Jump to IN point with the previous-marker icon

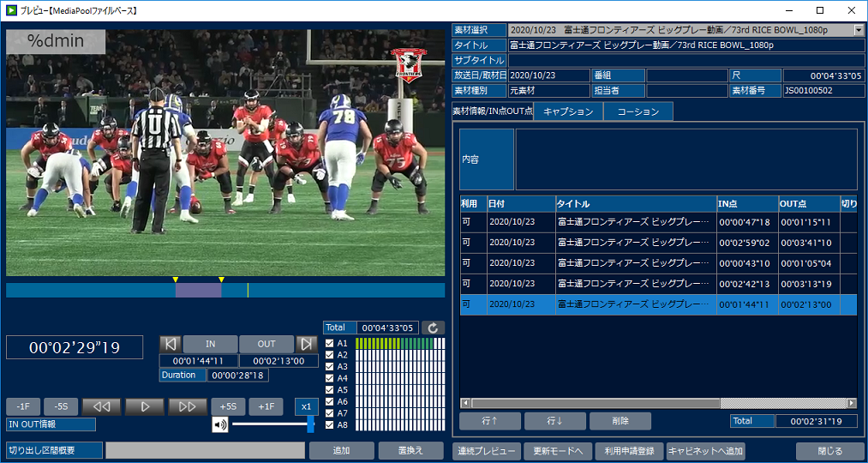[171, 344]
